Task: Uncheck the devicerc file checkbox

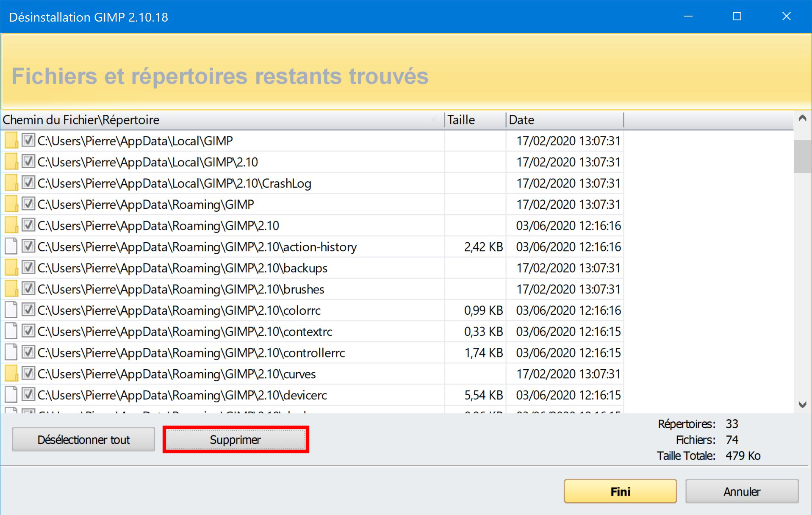Action: (x=28, y=394)
